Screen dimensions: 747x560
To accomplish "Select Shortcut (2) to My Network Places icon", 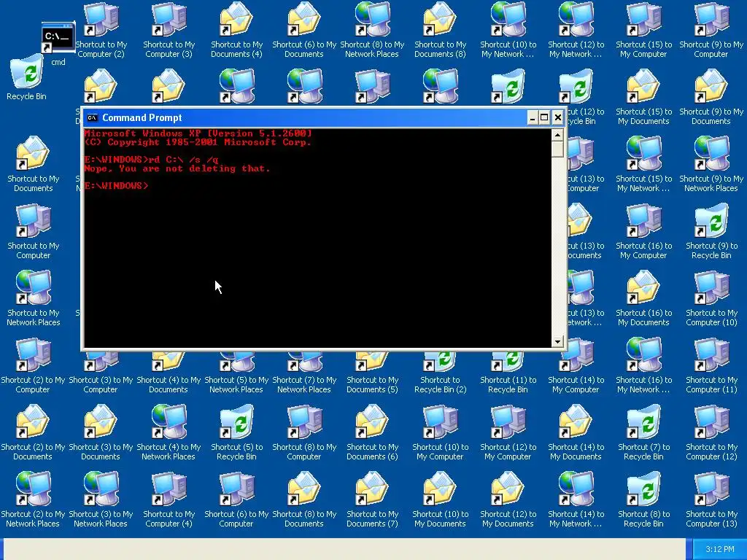I will (x=33, y=489).
